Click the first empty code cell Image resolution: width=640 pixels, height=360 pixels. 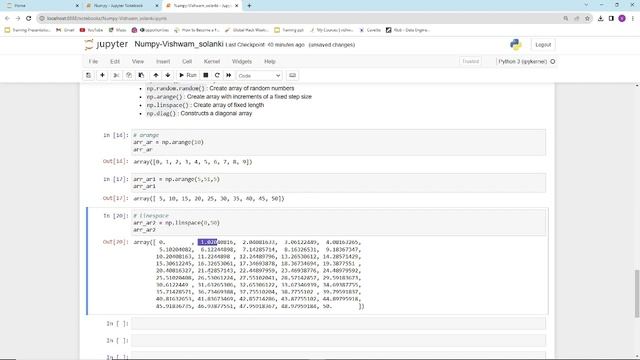338,324
